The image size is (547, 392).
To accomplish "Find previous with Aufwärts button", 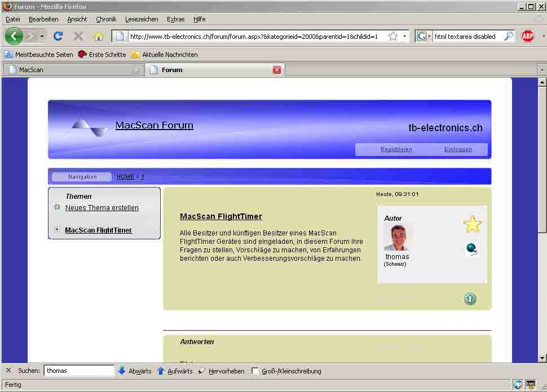I will point(175,371).
